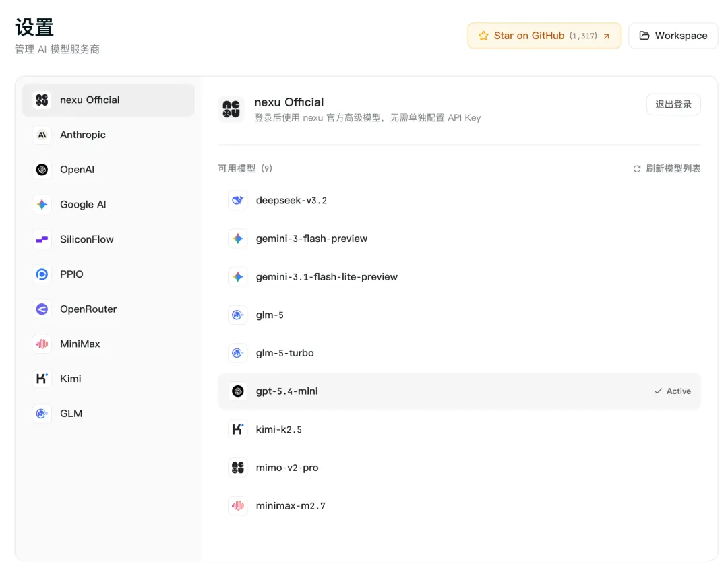The width and height of the screenshot is (728, 570).
Task: Click the Anthropic logo icon in sidebar
Action: (42, 135)
